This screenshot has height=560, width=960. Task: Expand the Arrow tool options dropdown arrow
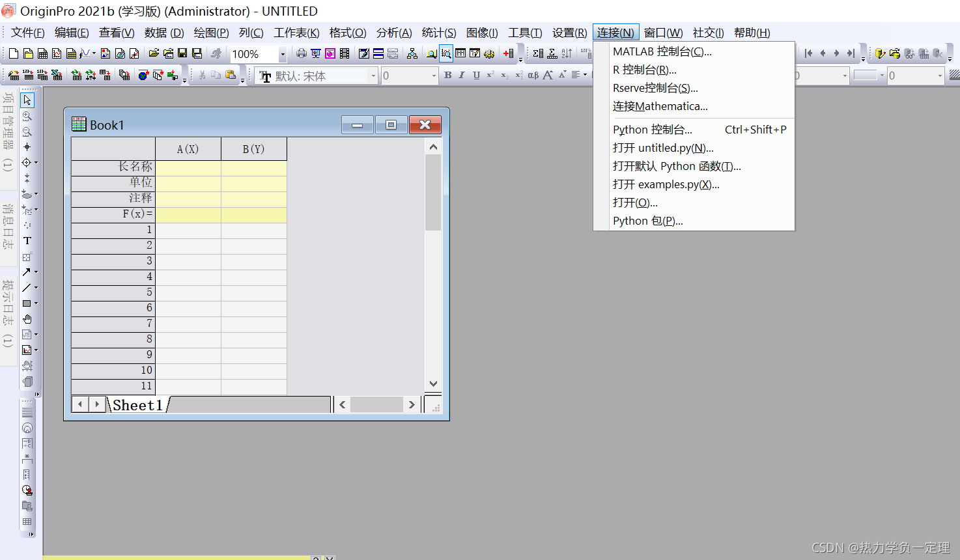(36, 272)
